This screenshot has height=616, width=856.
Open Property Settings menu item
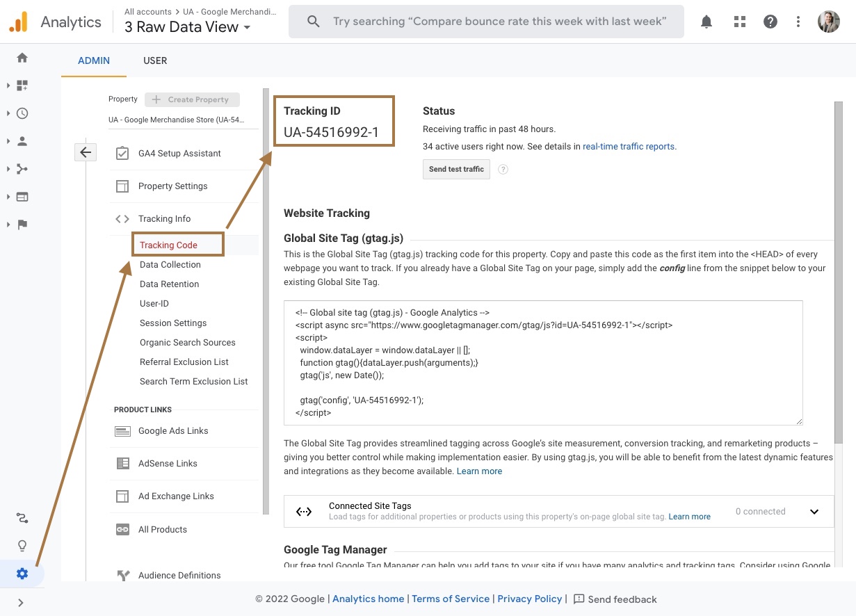coord(173,186)
